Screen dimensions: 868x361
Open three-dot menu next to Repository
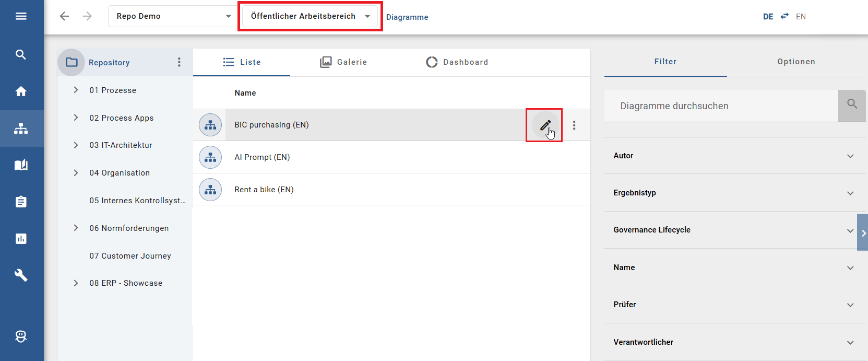[179, 62]
